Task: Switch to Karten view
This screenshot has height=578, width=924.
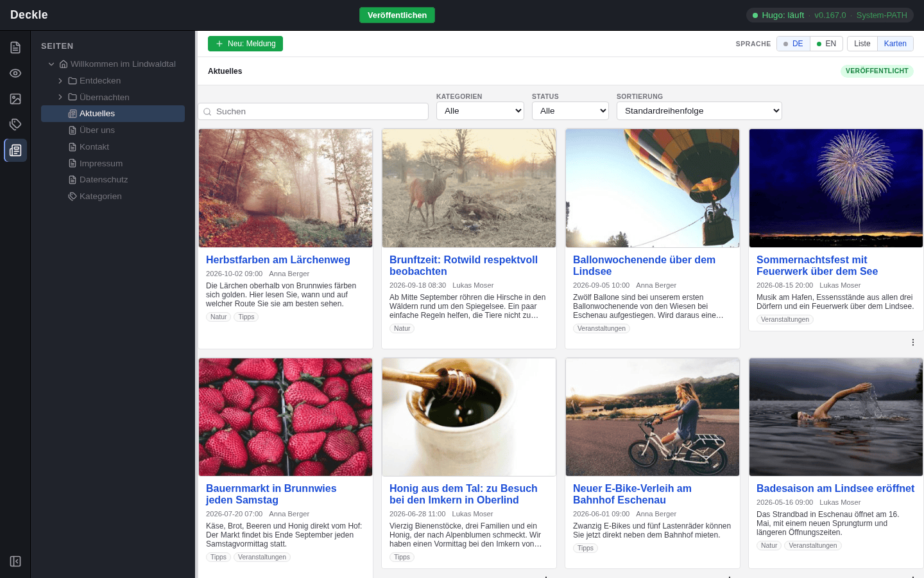Action: pos(895,44)
